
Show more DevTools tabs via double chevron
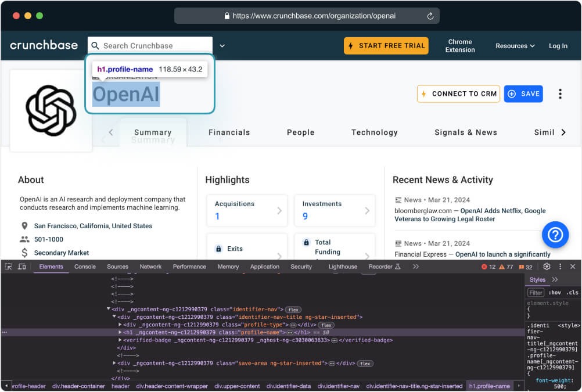point(416,267)
